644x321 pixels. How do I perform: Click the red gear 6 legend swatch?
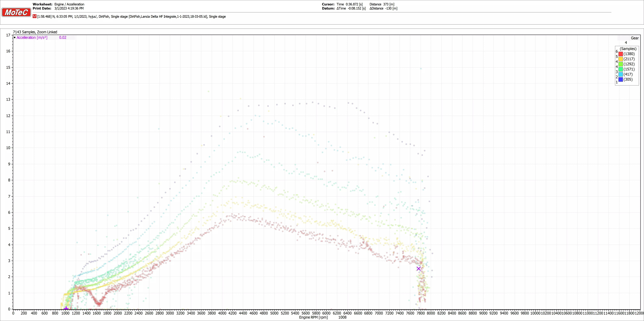(621, 54)
